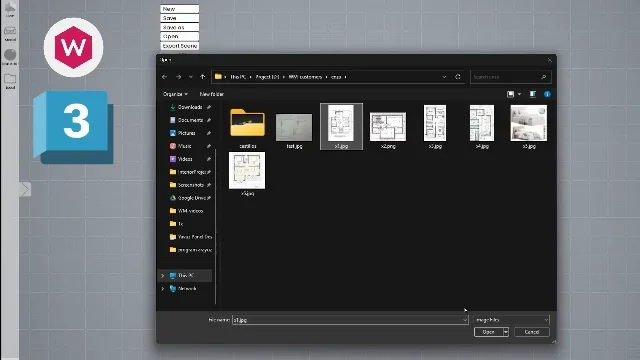The width and height of the screenshot is (640, 360).
Task: Open WM videos folder in navigation pane
Action: pos(190,211)
